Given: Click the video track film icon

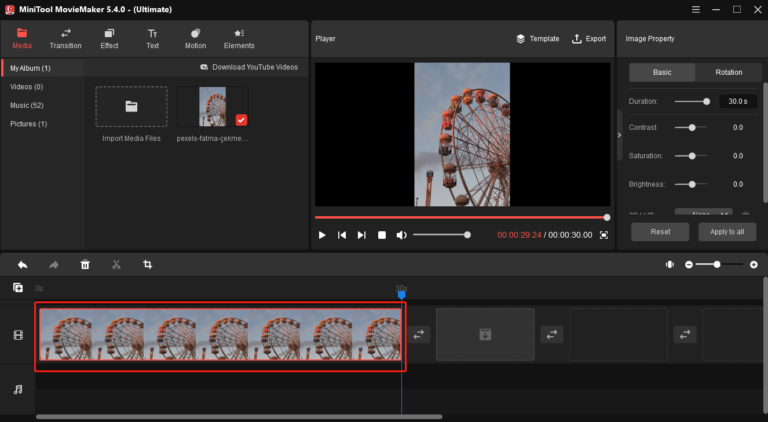Looking at the screenshot, I should click(18, 335).
